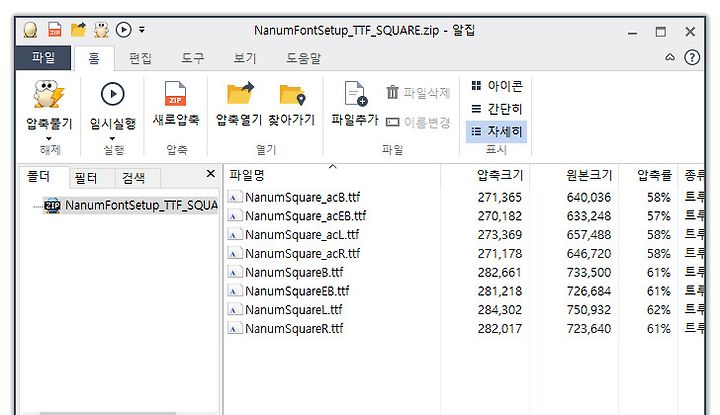
Task: Click the 압축풀기 extract icon
Action: tap(49, 95)
